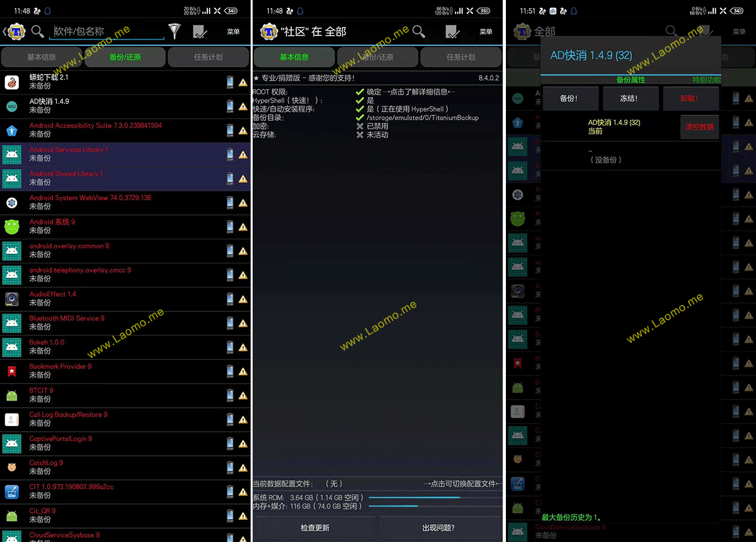756x542 pixels.
Task: Tap 确定→点击了解详细信息 link for ROOT 权限
Action: tap(411, 92)
